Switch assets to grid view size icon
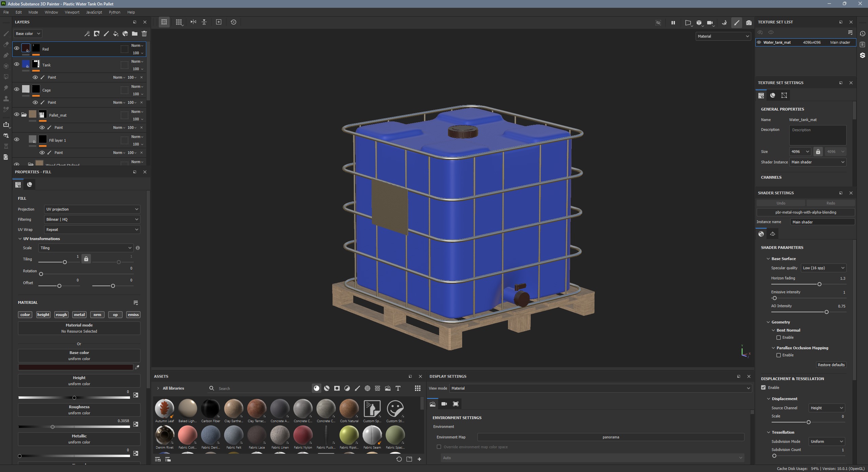Viewport: 868px width, 472px height. pyautogui.click(x=418, y=388)
